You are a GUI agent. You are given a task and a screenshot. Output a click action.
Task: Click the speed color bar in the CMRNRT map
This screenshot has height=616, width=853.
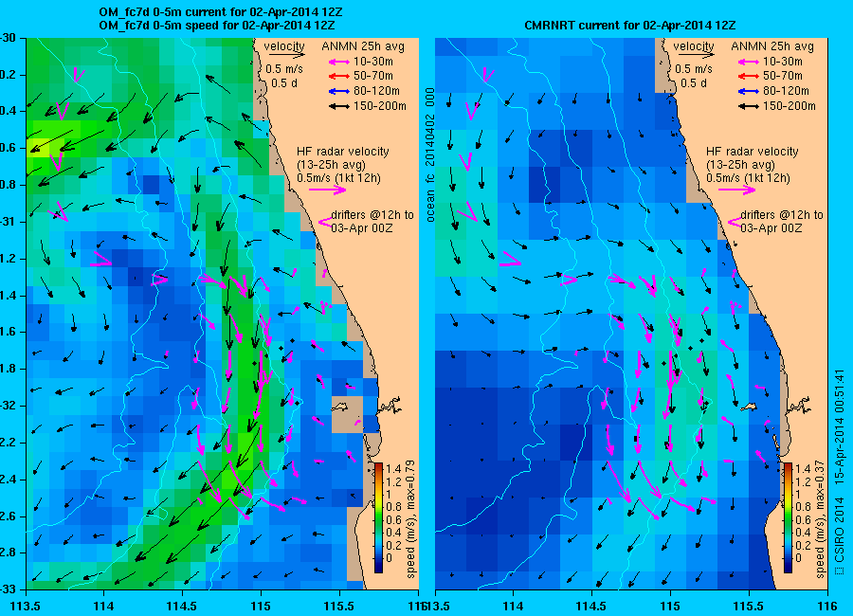[x=788, y=517]
